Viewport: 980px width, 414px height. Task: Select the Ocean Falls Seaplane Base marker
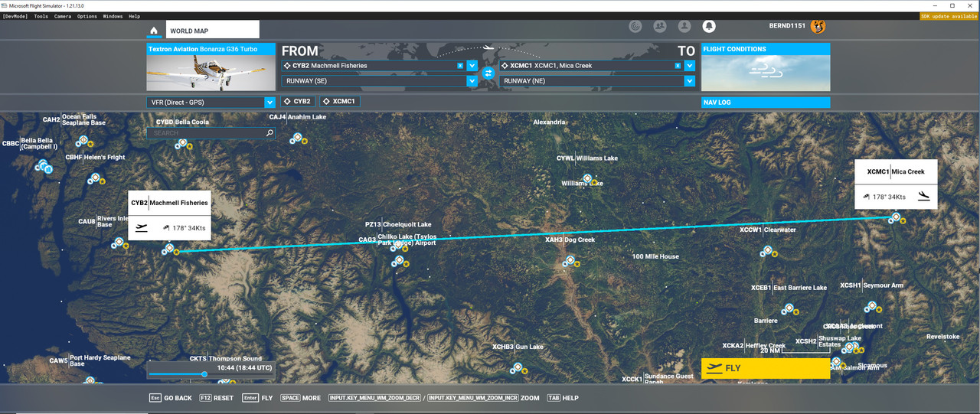pyautogui.click(x=83, y=140)
